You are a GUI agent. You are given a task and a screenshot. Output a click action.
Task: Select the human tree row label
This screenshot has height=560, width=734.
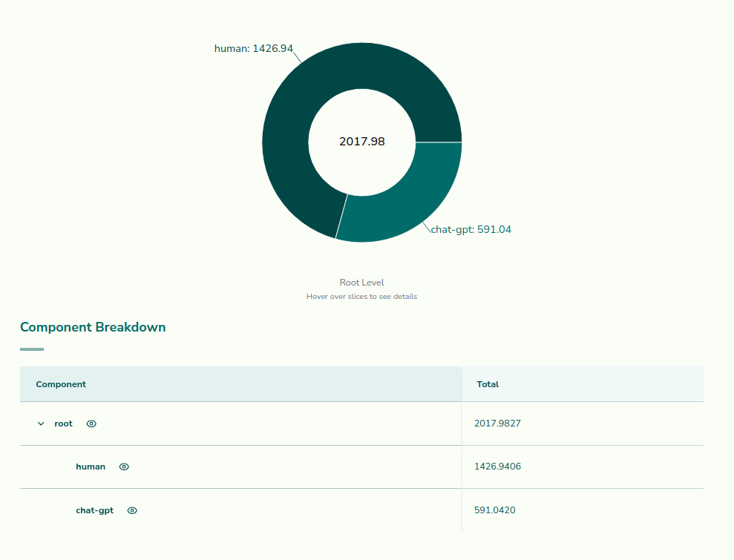(x=91, y=467)
